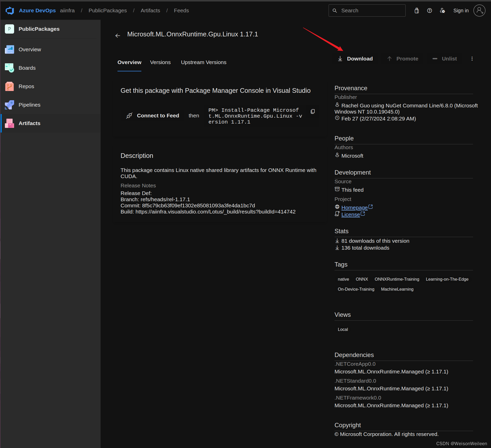Switch to the Upstream Versions tab
Viewport: 491px width, 448px height.
(x=204, y=62)
